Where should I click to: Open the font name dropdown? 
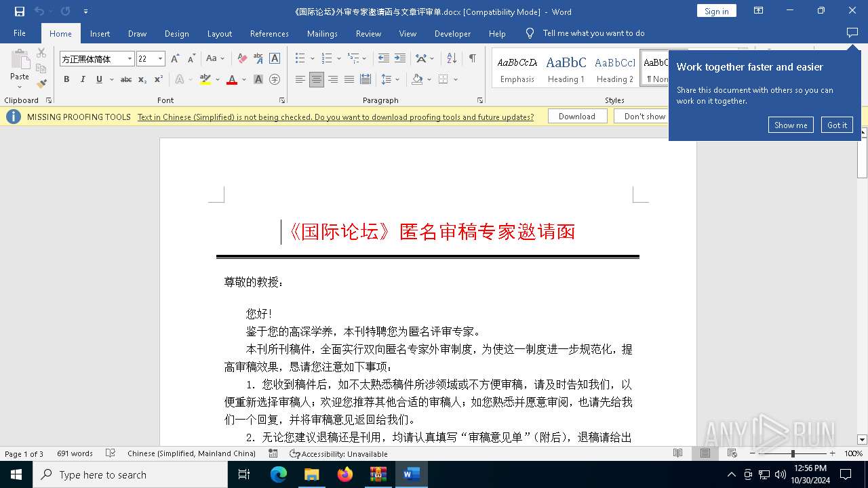[130, 59]
